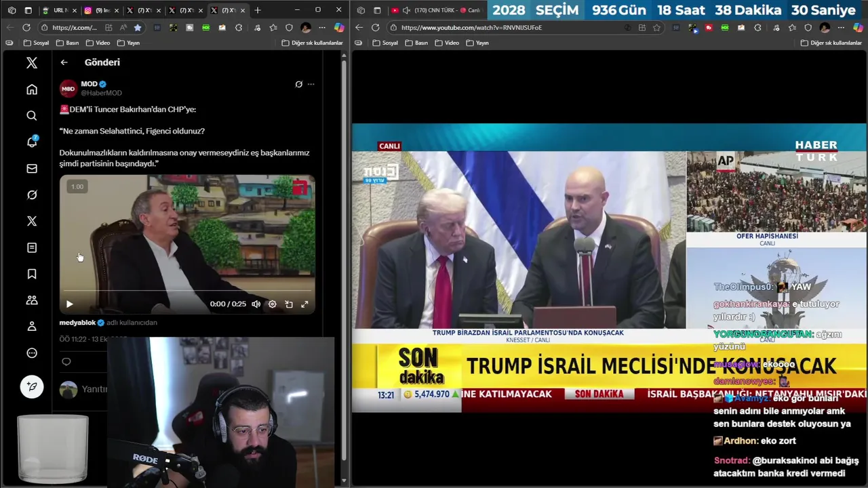Open workspaces icon in left browser
Image resolution: width=868 pixels, height=488 pixels.
point(12,10)
